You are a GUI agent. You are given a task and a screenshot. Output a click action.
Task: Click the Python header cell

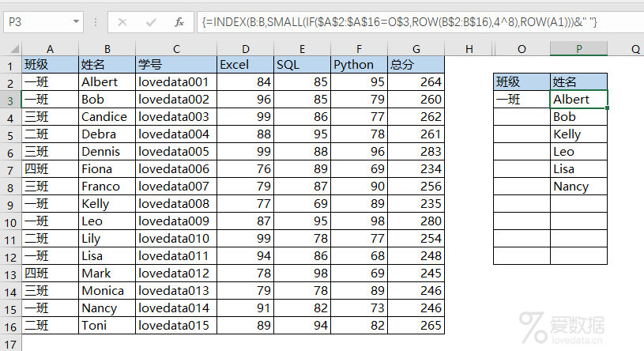click(359, 65)
